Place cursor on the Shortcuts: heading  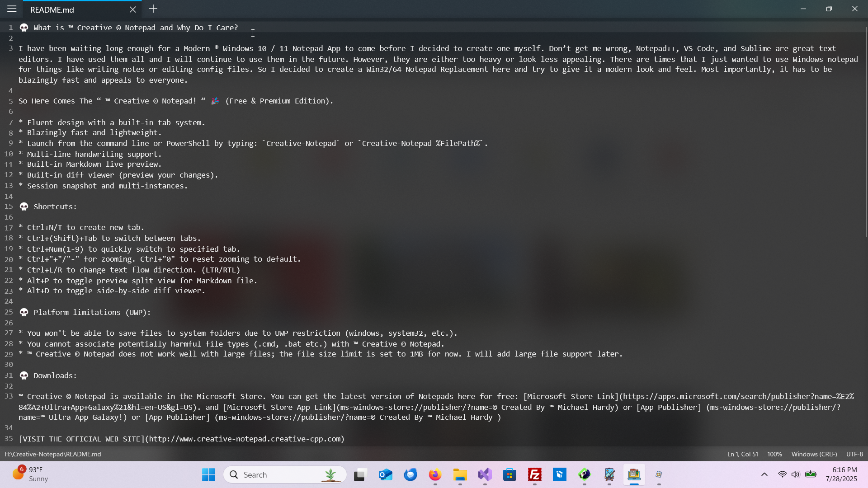pos(55,207)
